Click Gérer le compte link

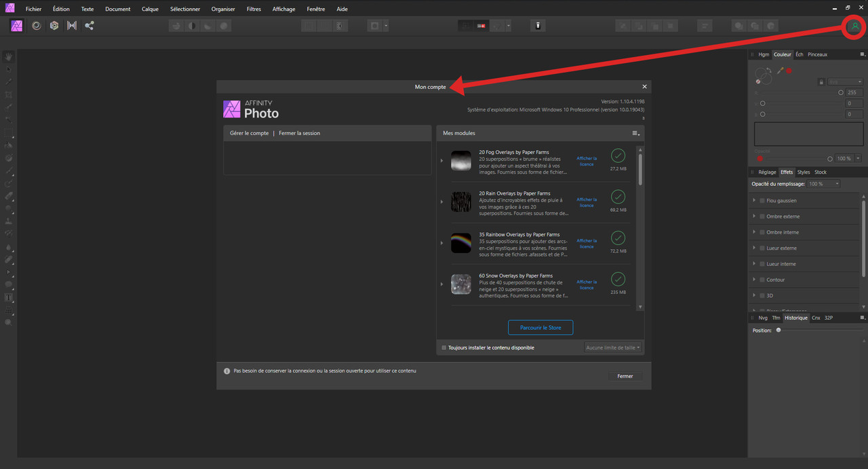(250, 133)
